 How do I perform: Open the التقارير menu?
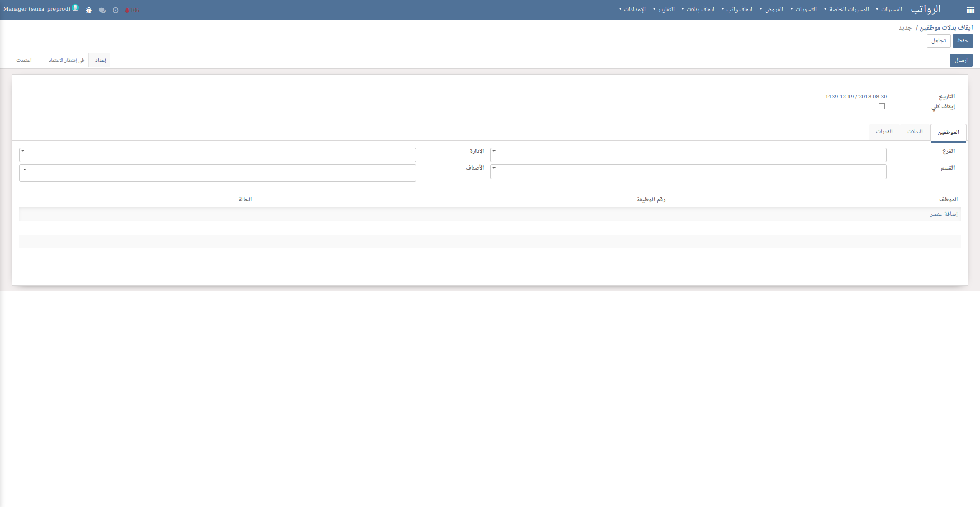(x=665, y=10)
